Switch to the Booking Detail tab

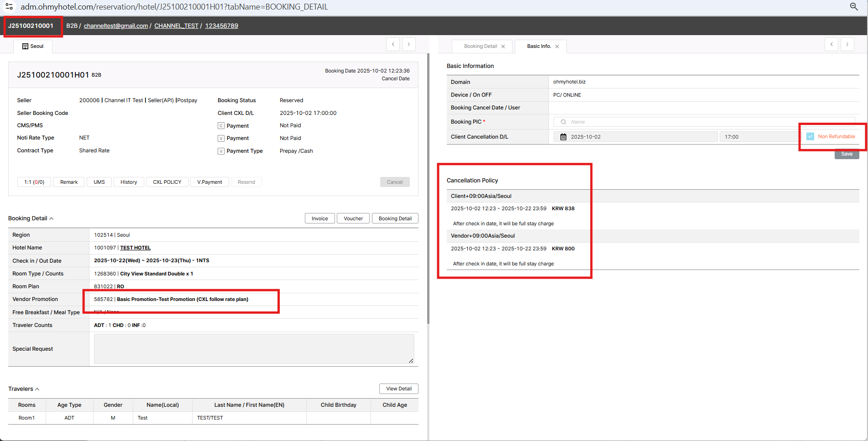pos(480,47)
